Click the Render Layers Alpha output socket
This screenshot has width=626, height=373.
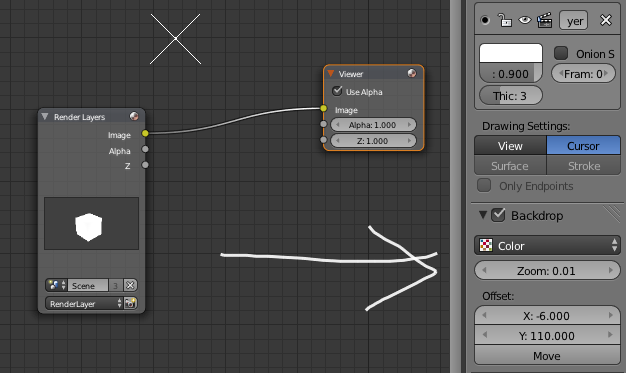pos(145,149)
